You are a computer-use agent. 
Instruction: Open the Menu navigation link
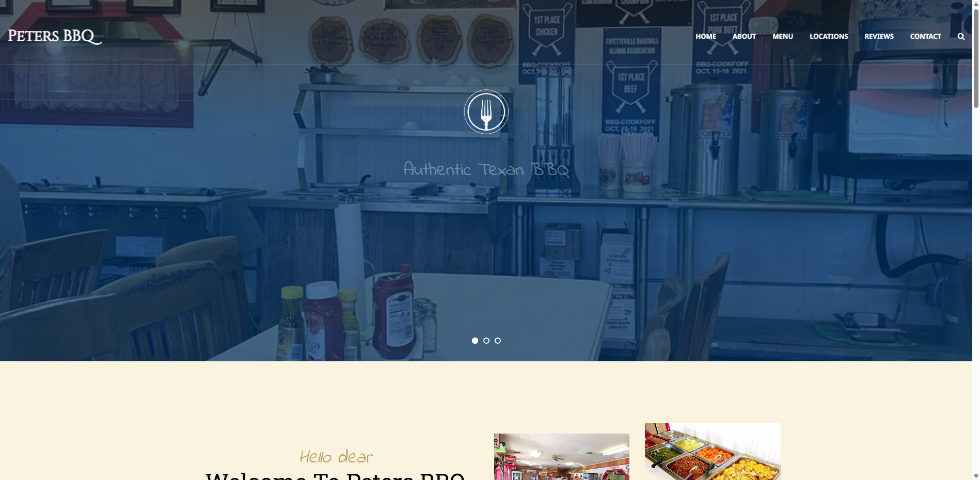click(x=782, y=36)
